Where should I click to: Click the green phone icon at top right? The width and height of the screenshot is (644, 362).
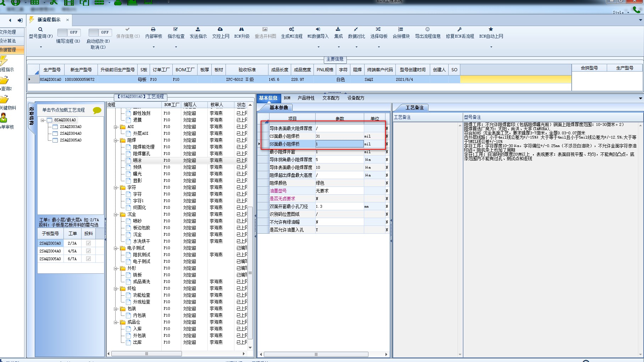tap(637, 10)
